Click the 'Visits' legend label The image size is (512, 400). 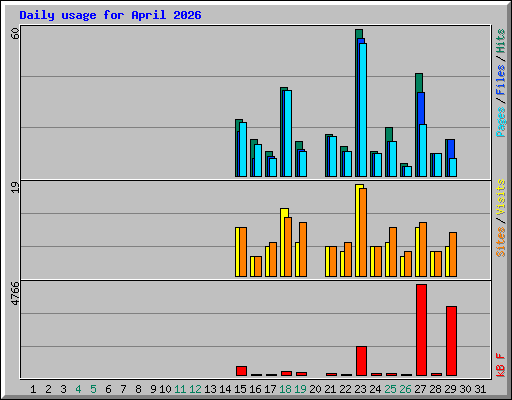coord(501,197)
